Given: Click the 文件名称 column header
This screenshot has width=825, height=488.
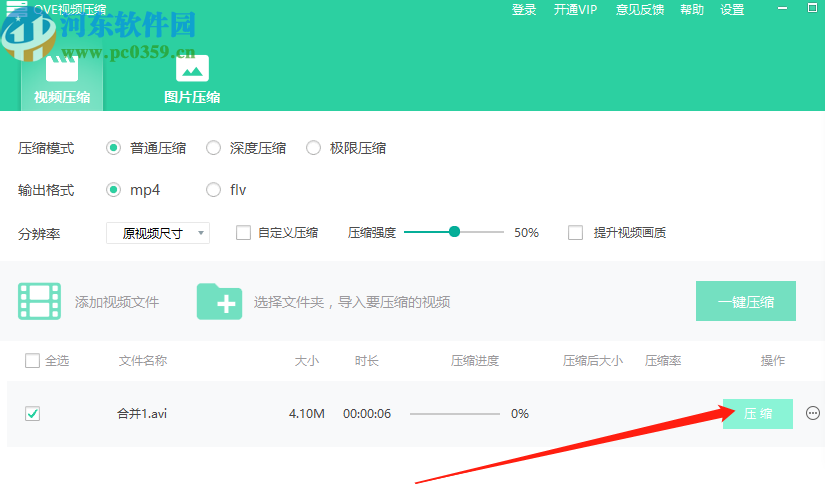Looking at the screenshot, I should point(143,361).
